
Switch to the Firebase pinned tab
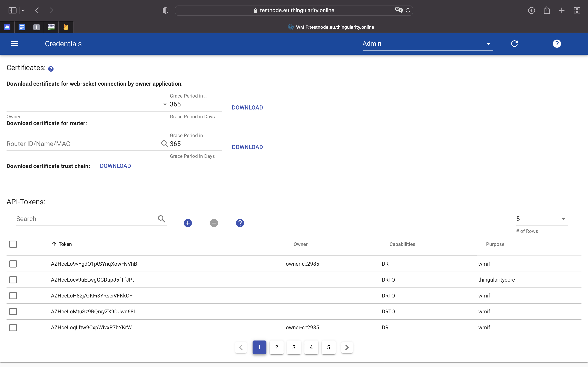pyautogui.click(x=66, y=27)
